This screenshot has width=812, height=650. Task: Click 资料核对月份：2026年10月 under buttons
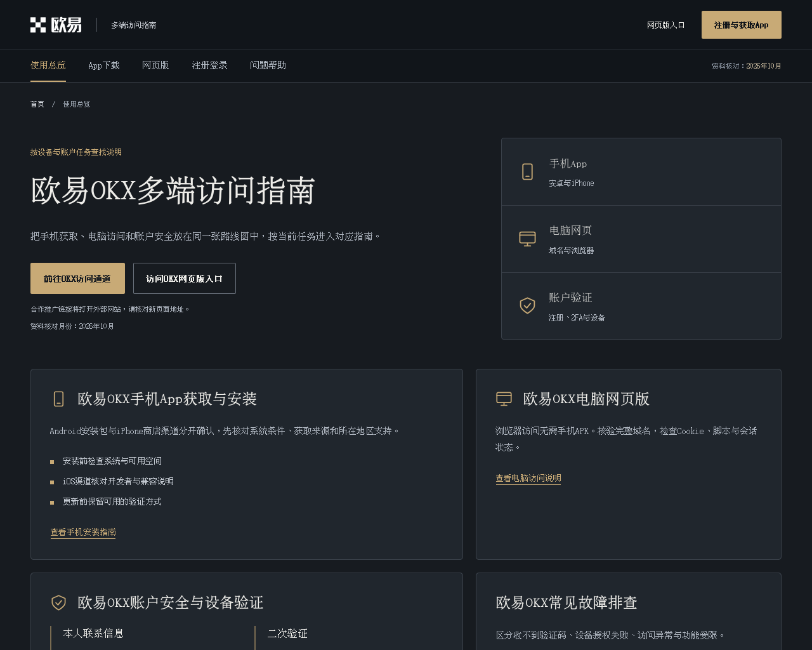tap(72, 326)
